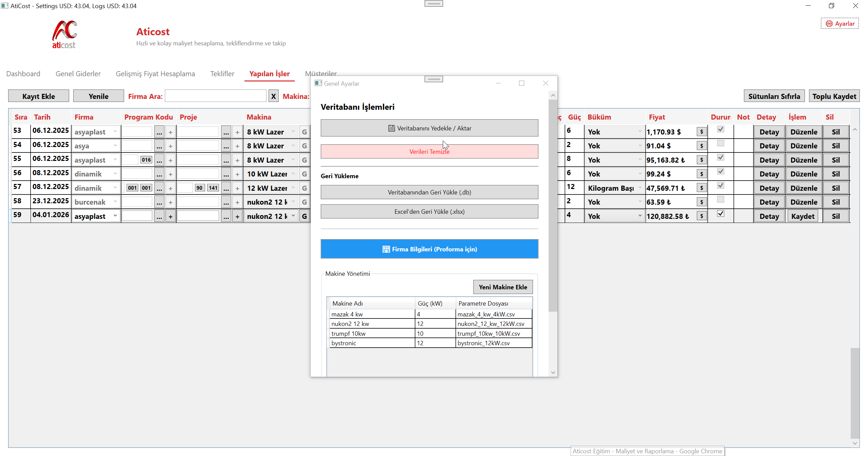Click the Yeni Makine Ekle button
This screenshot has height=456, width=868.
[502, 287]
